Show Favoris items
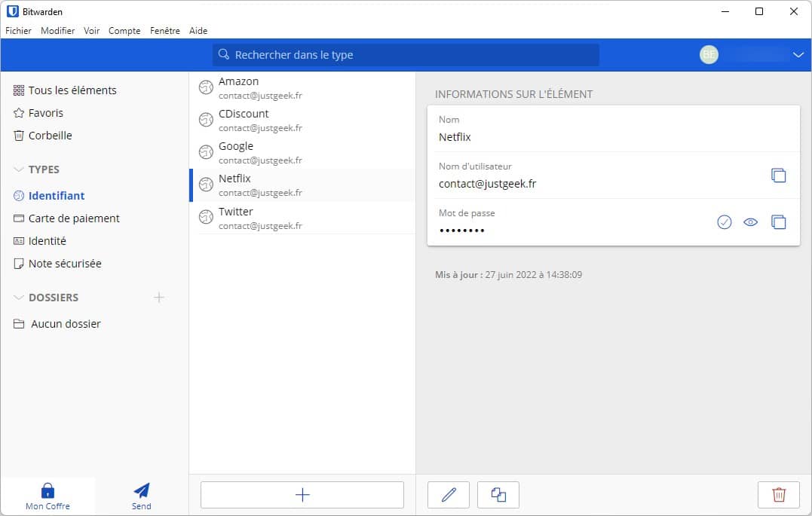812x516 pixels. 38,113
